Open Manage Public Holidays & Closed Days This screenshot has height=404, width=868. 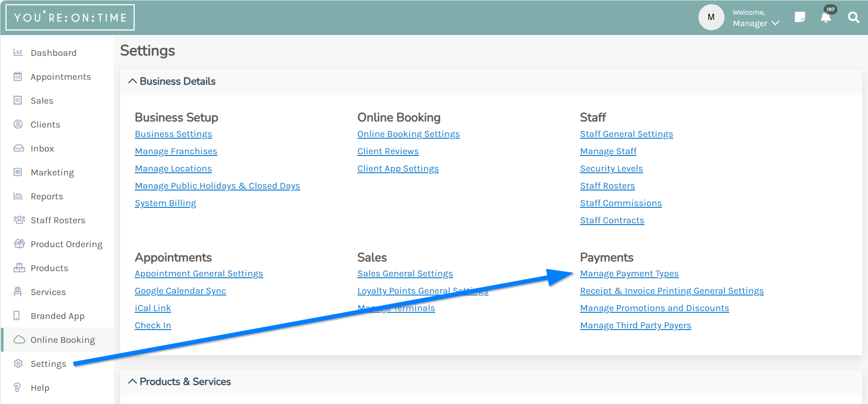(217, 186)
